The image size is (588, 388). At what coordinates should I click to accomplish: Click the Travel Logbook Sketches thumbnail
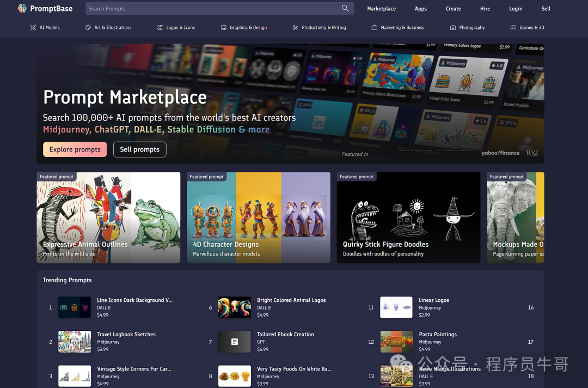pyautogui.click(x=74, y=342)
